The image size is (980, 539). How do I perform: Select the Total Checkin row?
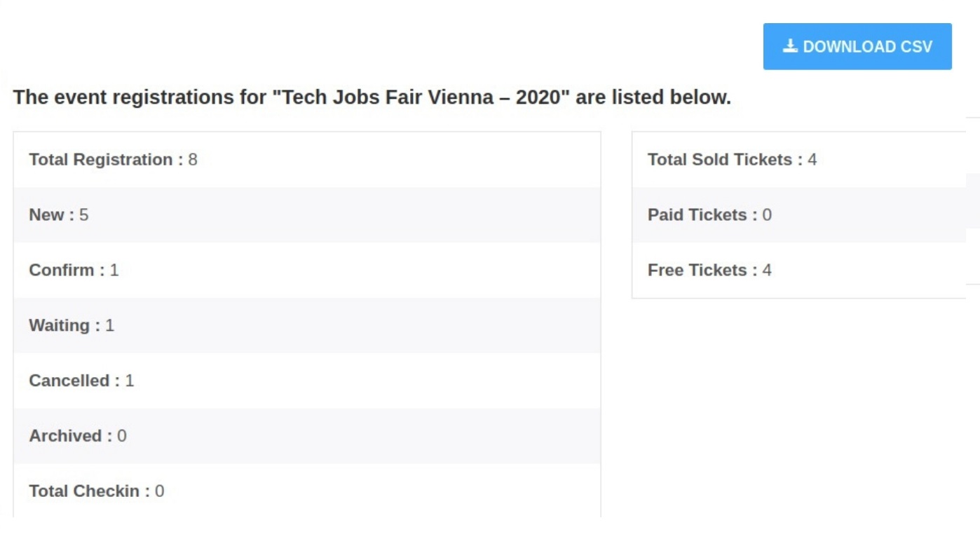307,491
